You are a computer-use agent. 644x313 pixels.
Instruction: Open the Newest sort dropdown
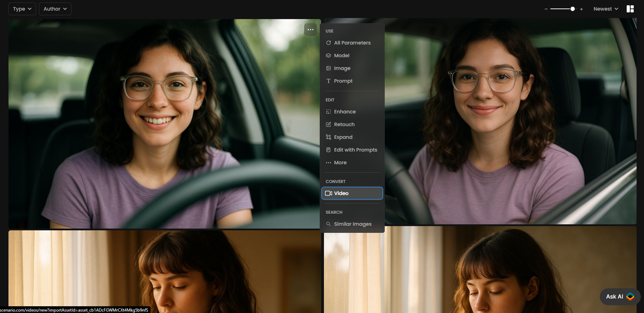[605, 9]
